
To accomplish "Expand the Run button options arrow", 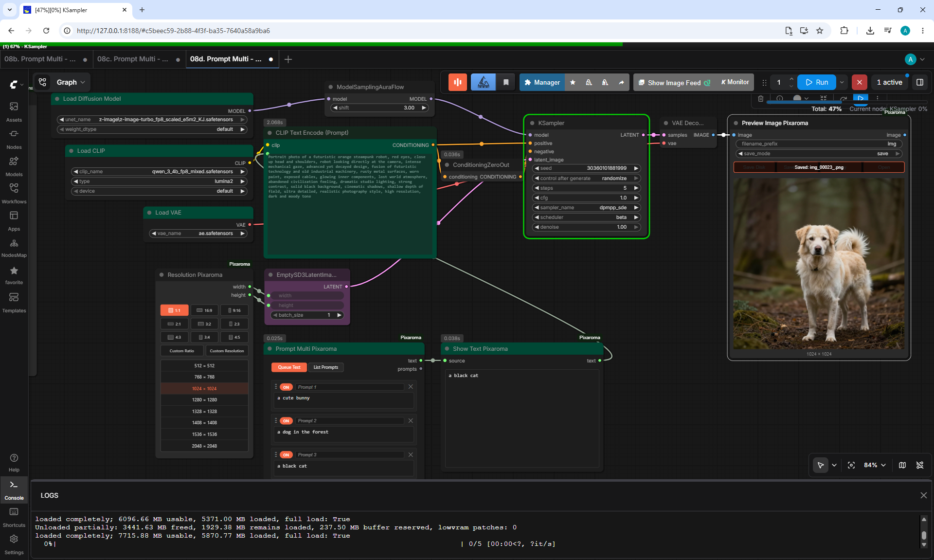I will 842,82.
